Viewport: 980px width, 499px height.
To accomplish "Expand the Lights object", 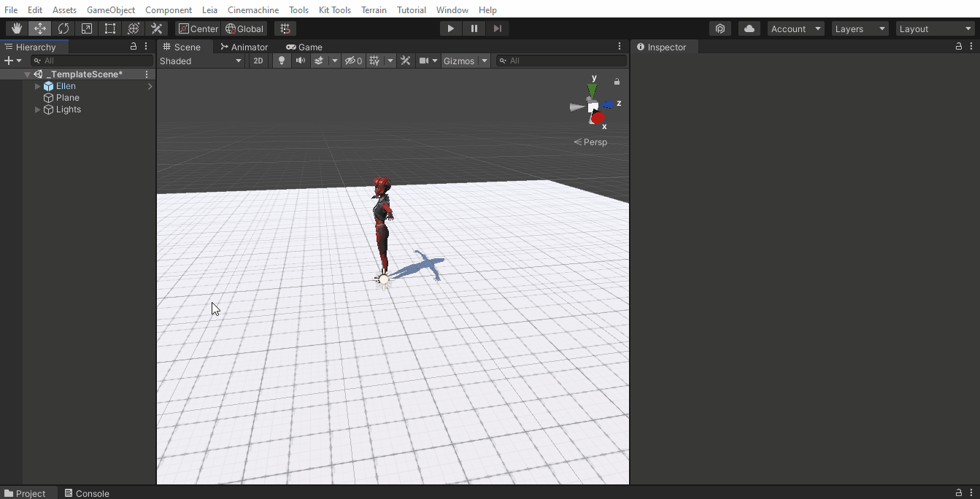I will (38, 109).
